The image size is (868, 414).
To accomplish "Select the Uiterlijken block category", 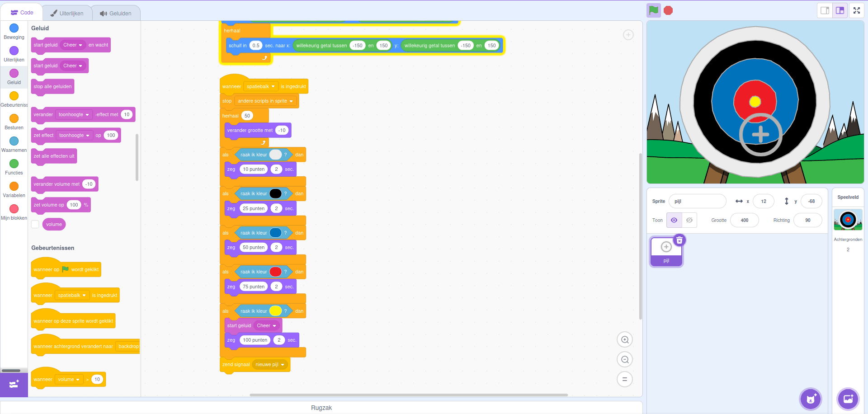I will click(x=14, y=55).
